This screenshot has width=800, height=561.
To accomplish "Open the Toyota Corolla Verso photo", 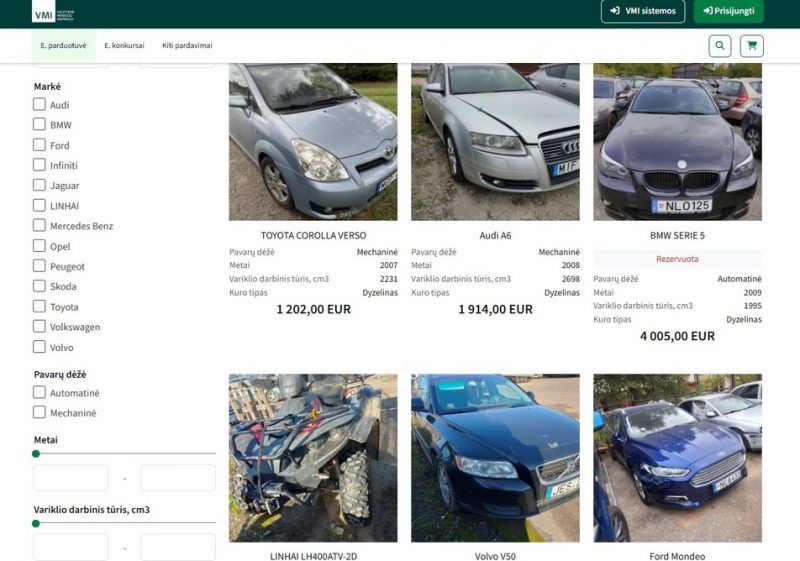I will [x=313, y=142].
